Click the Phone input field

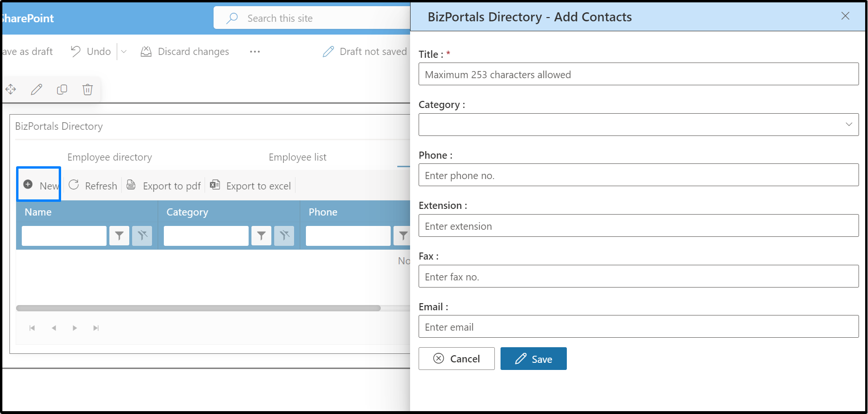638,175
